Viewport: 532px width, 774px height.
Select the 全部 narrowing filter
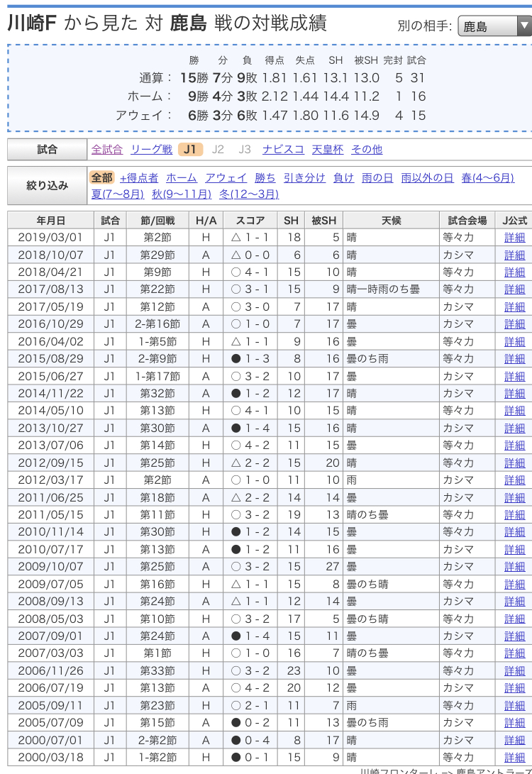[x=102, y=177]
